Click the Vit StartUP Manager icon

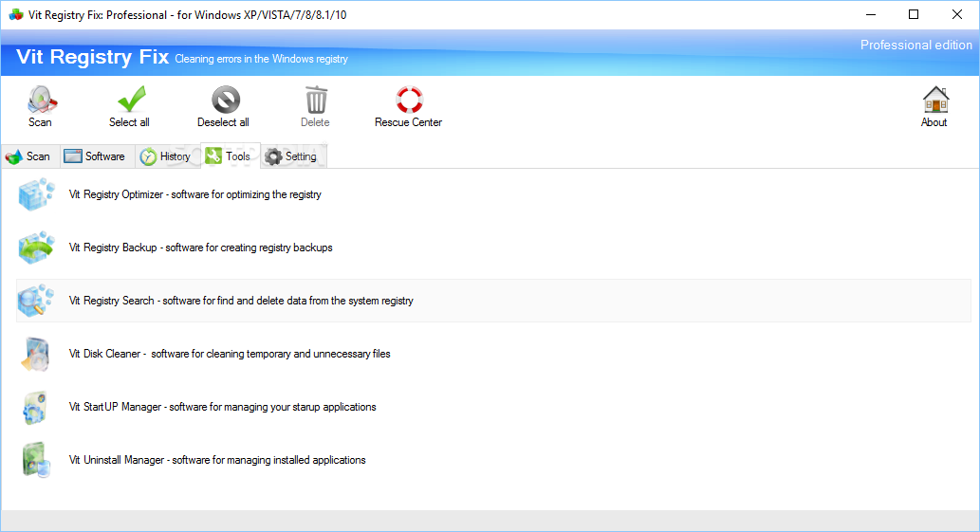(36, 407)
